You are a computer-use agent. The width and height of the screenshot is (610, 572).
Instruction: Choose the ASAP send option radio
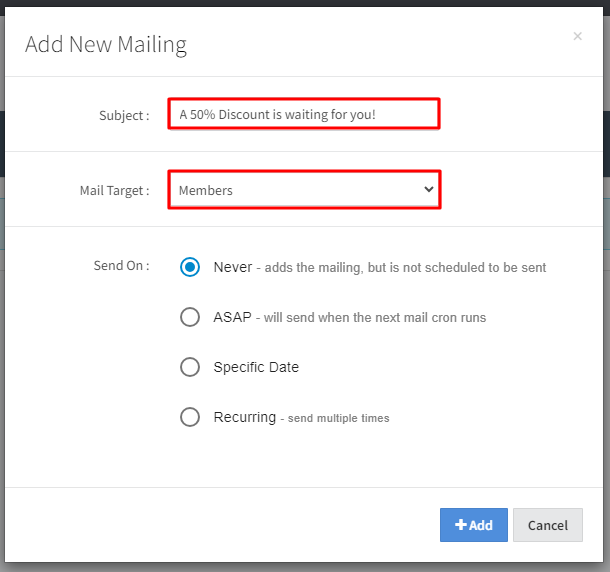coord(190,317)
